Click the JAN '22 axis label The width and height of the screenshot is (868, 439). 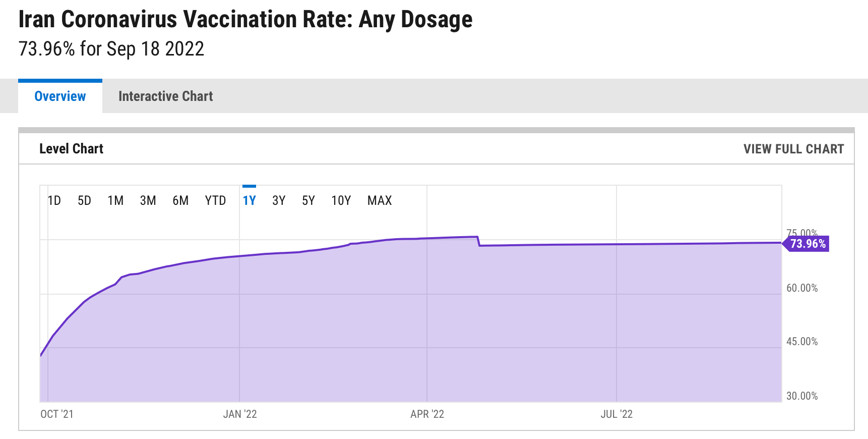240,414
